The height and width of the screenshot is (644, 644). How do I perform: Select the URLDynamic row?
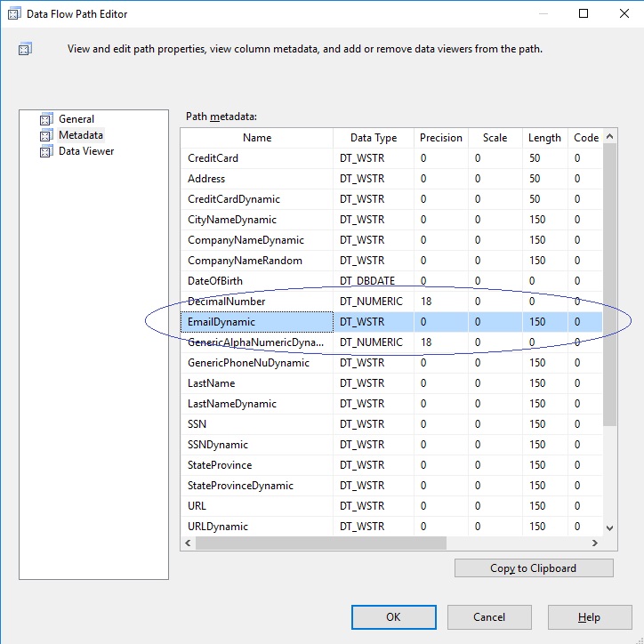pyautogui.click(x=391, y=527)
